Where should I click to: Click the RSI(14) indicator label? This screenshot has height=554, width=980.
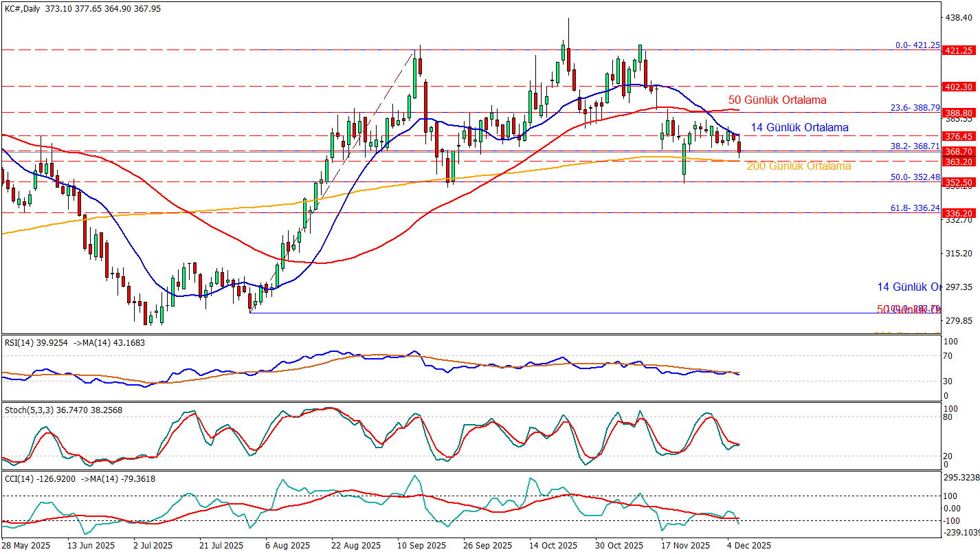pyautogui.click(x=19, y=341)
